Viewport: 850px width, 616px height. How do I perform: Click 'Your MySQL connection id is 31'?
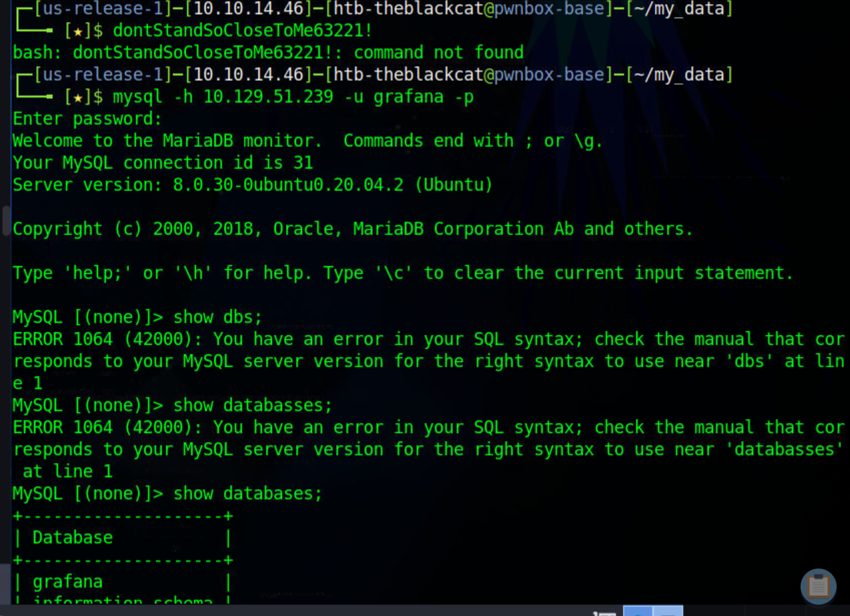click(162, 162)
